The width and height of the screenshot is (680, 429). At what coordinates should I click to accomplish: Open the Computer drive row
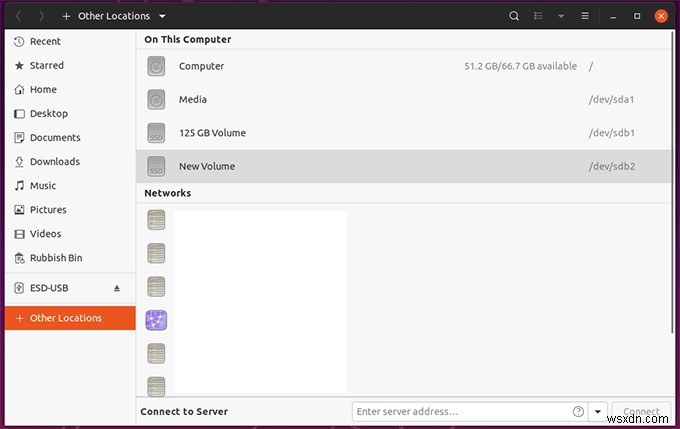[x=403, y=66]
